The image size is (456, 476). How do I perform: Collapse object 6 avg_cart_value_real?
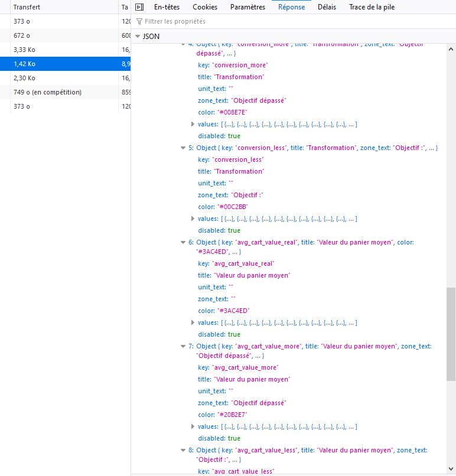coord(183,242)
